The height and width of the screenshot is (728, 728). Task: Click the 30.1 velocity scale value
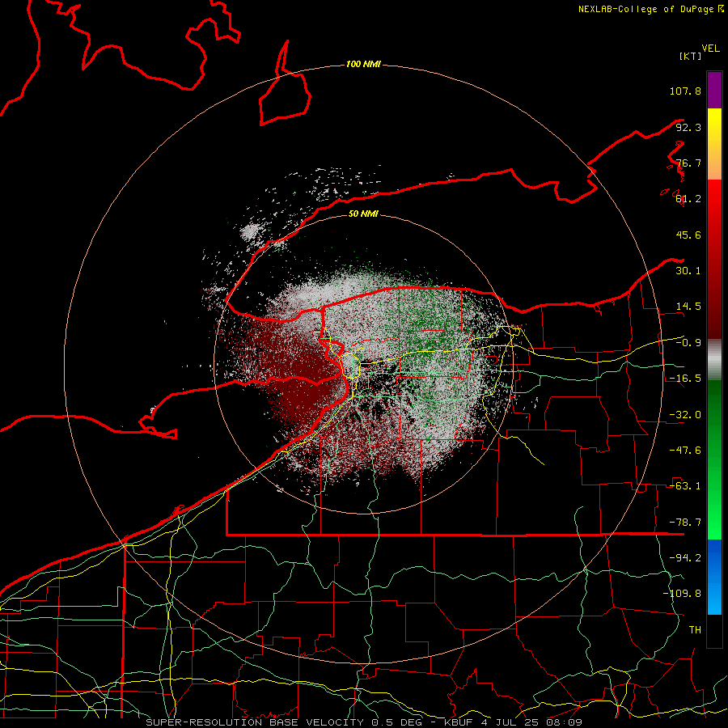tap(688, 271)
